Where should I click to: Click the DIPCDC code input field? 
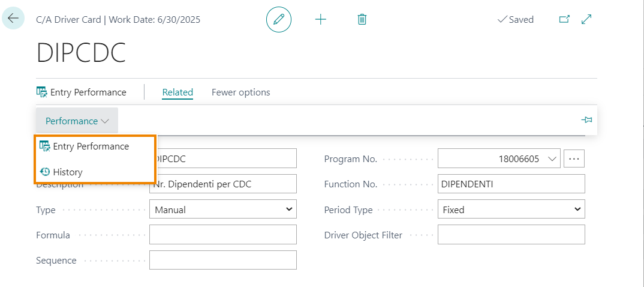click(224, 159)
